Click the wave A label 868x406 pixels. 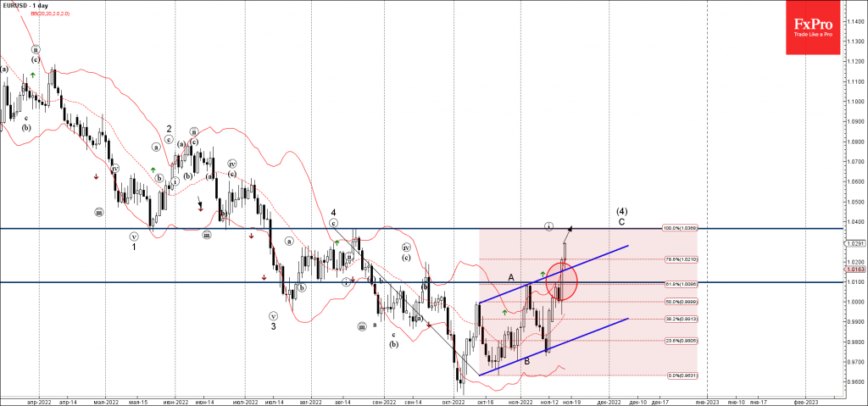pos(510,277)
